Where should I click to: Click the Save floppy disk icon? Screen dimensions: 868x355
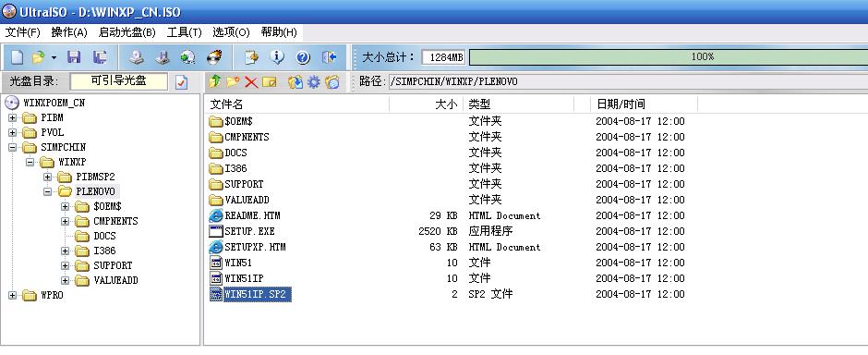(x=74, y=57)
